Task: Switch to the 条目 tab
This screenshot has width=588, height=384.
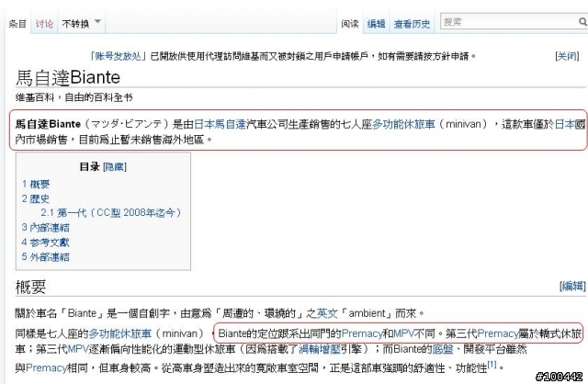Action: [17, 24]
